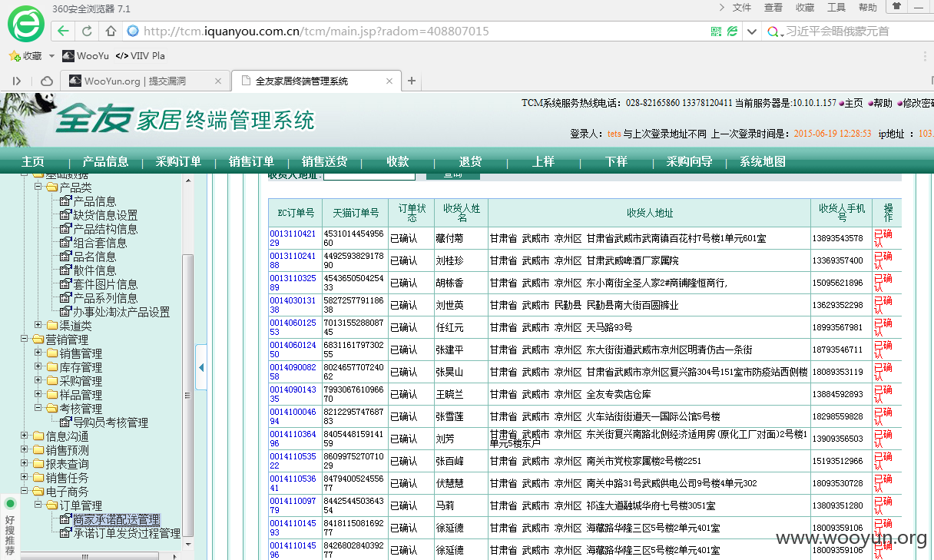
Task: Click the QR code icon in address bar
Action: pos(716,31)
